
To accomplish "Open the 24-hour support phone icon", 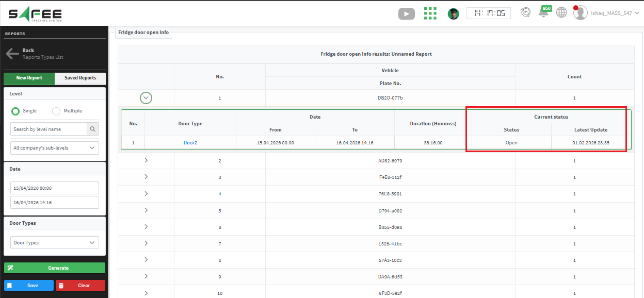I will coord(525,12).
